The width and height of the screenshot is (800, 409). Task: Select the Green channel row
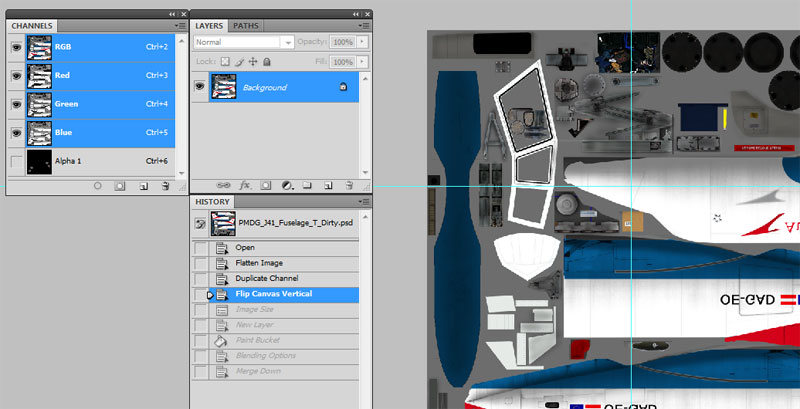101,104
